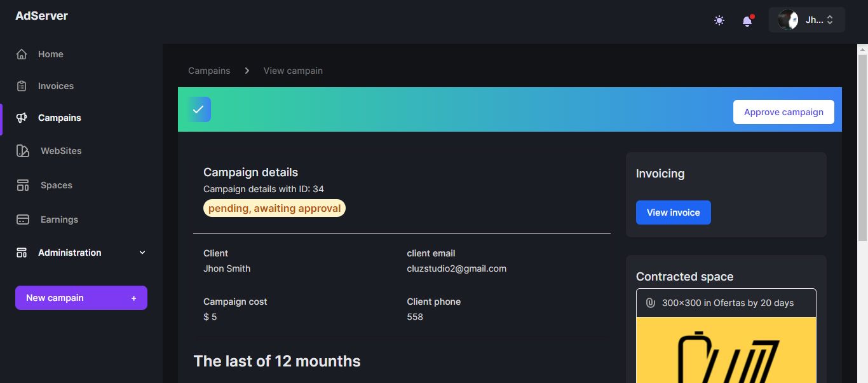Click the Approve campaign button
Screen dimensions: 868x383
click(783, 112)
